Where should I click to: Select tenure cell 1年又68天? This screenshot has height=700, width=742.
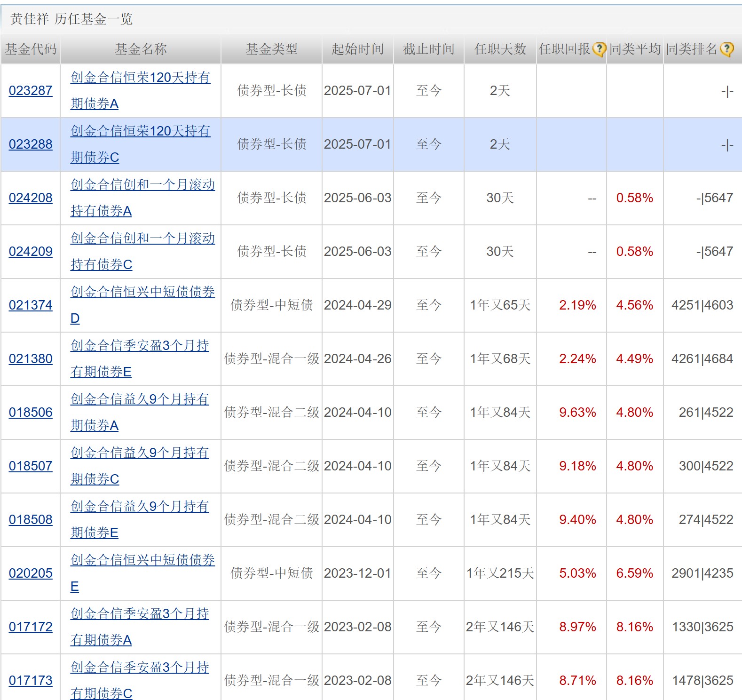pyautogui.click(x=500, y=358)
